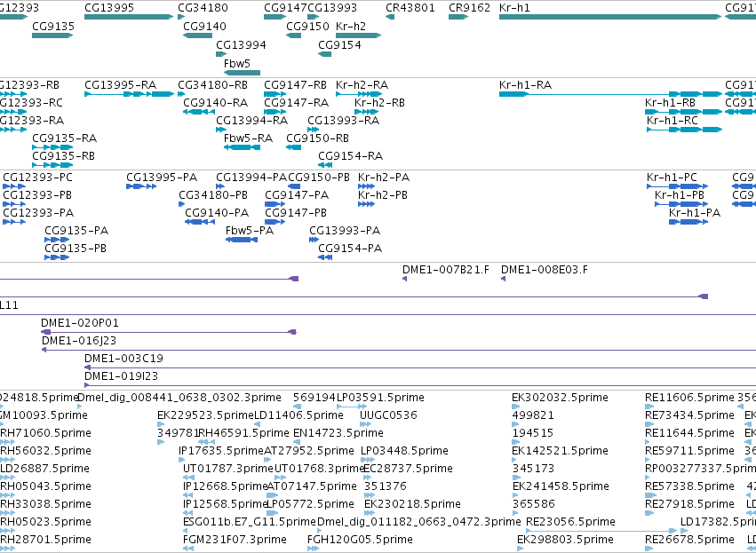Click the Kr-h1-RC transcript
The image size is (756, 553).
tap(684, 129)
